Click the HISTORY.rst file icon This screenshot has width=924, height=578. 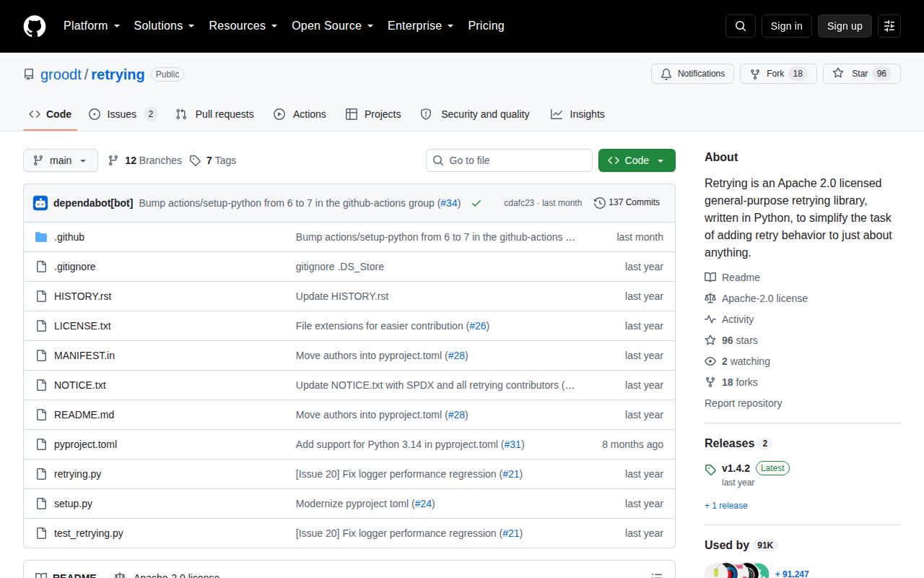point(41,296)
